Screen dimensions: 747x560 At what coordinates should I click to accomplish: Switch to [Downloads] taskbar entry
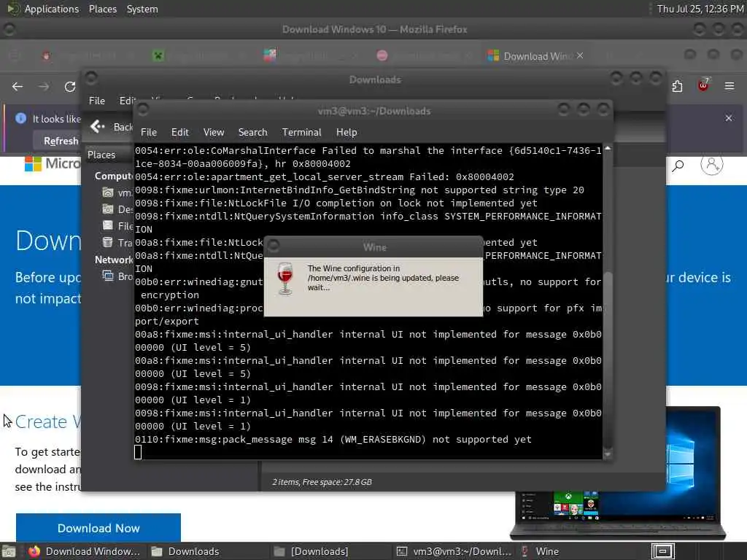(312, 551)
